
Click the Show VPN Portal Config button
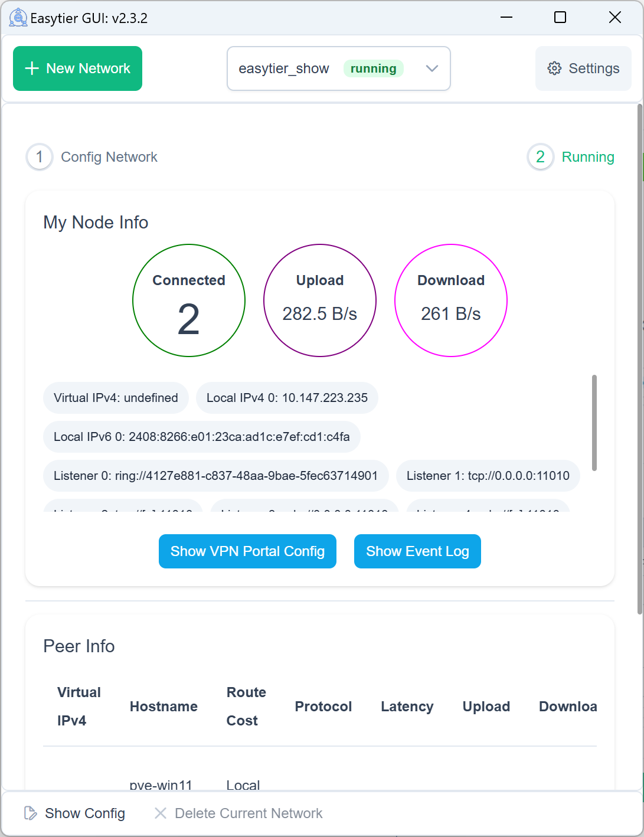click(247, 551)
